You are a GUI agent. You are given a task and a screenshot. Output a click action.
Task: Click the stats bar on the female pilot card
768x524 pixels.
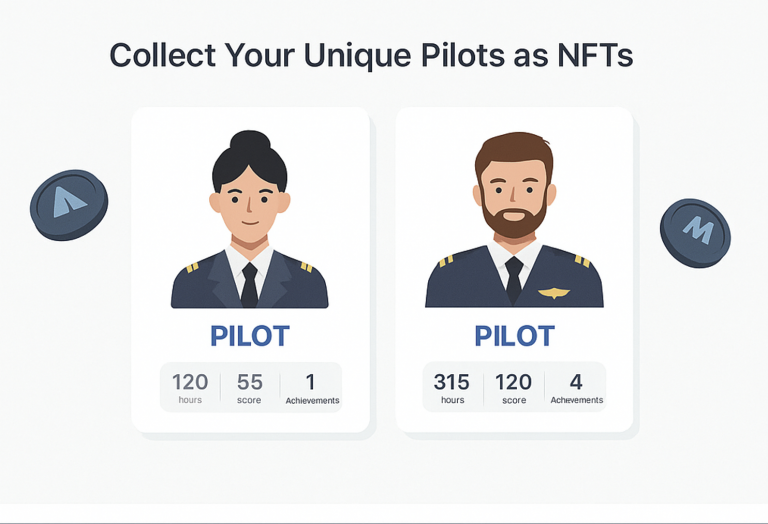point(251,387)
